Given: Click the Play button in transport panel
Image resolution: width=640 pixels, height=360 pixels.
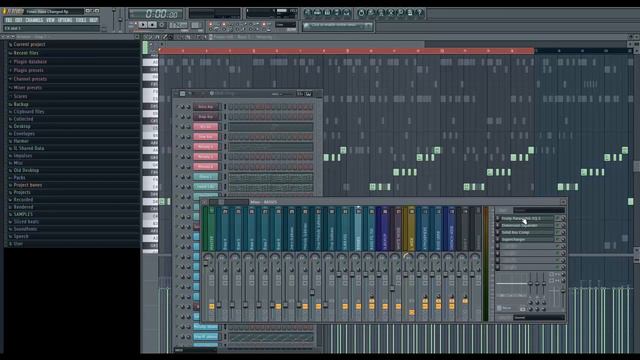Looking at the screenshot, I should click(x=143, y=25).
